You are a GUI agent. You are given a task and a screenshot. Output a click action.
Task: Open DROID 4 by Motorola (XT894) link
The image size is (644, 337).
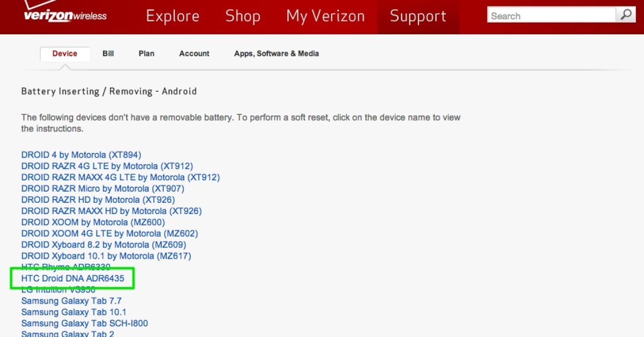point(81,155)
